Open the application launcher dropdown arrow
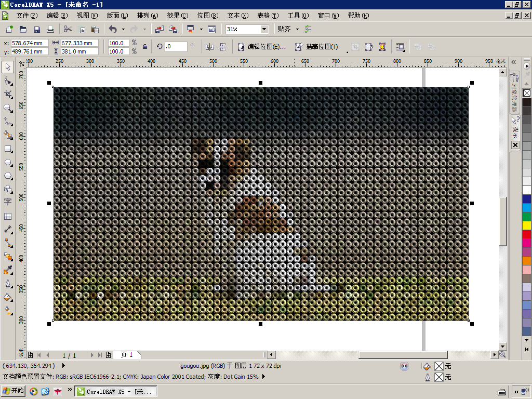 point(201,30)
